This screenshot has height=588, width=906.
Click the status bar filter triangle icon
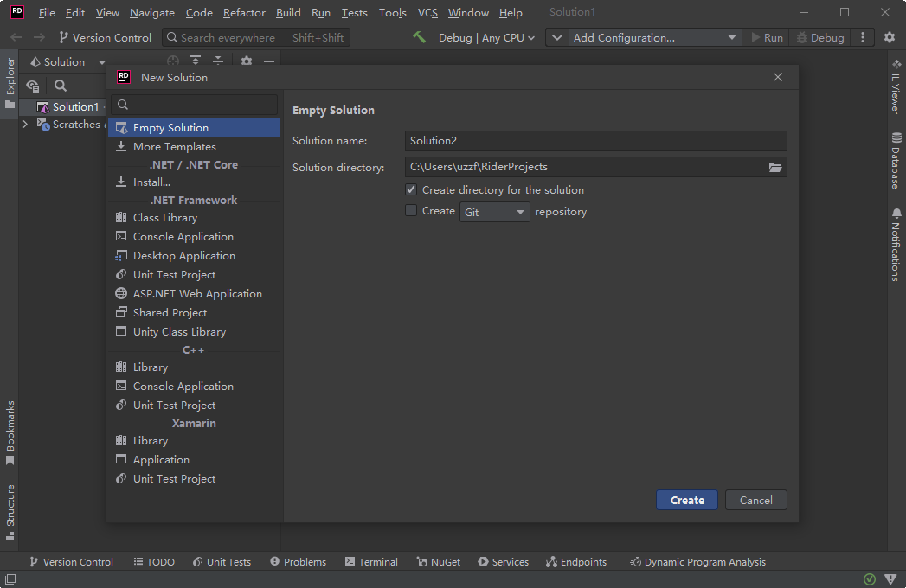tap(890, 578)
